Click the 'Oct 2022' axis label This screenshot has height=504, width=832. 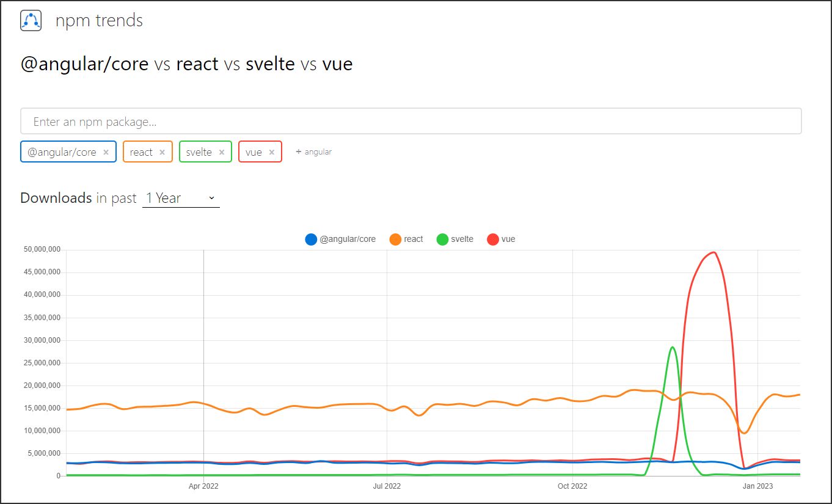coord(572,486)
